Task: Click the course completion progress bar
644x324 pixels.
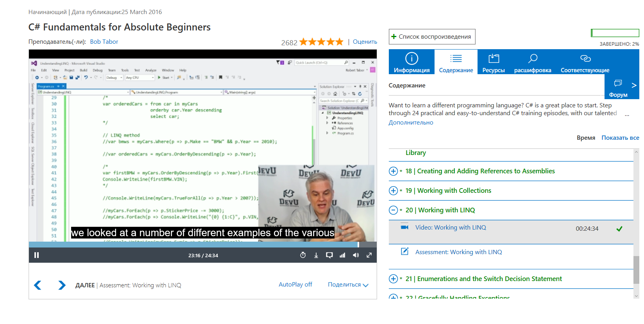Action: [x=615, y=33]
